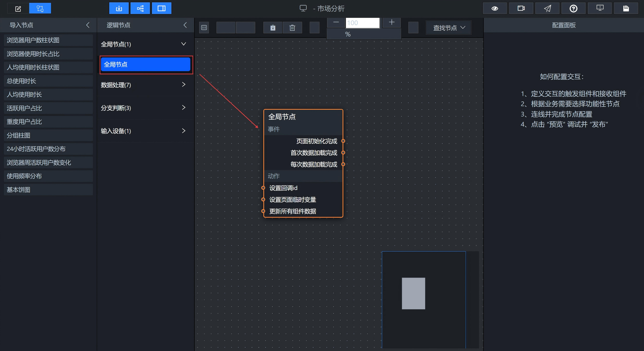Select the interaction flow mode icon

[40, 9]
